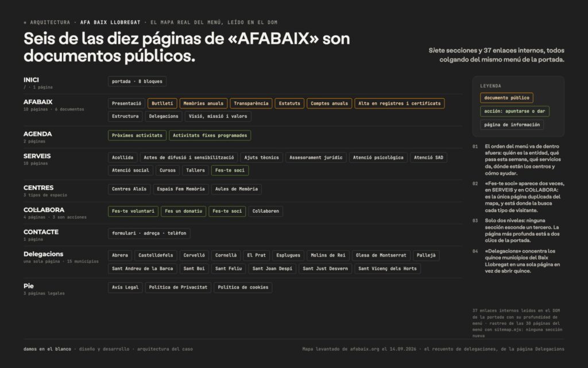
Task: Select the Comptes anuals chip
Action: click(x=329, y=103)
